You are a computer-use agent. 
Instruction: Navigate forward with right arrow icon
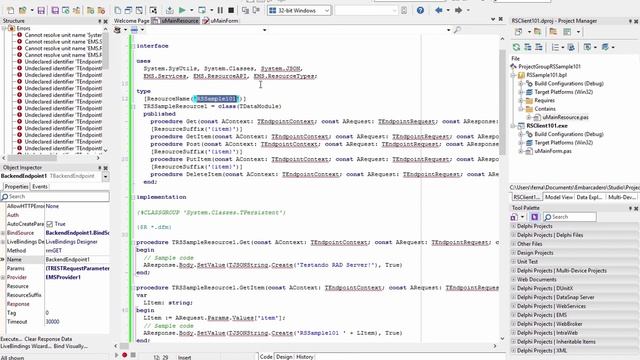coord(458,10)
